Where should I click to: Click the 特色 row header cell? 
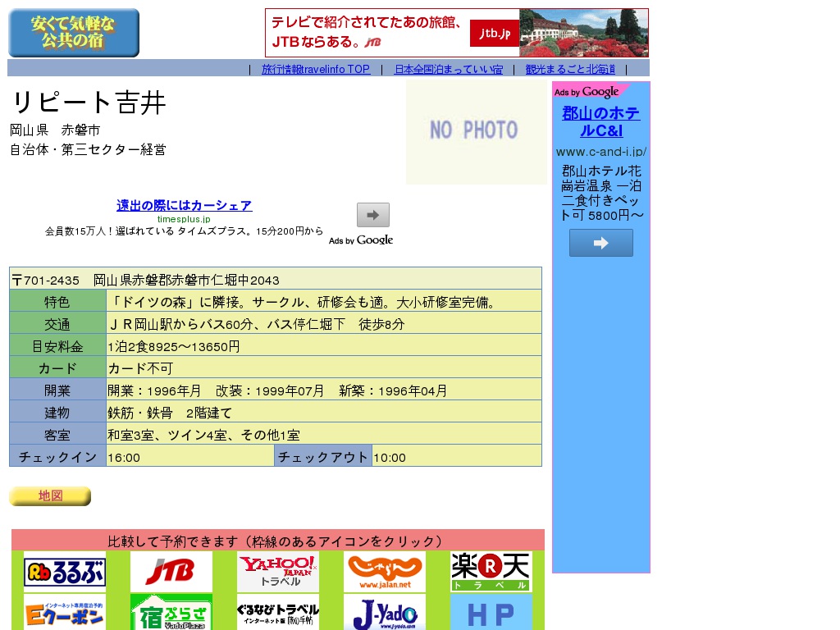[58, 301]
